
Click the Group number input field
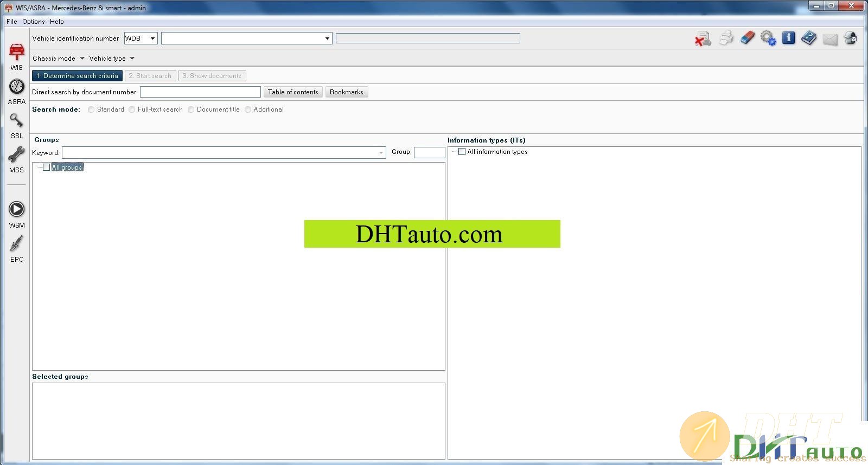[x=429, y=152]
